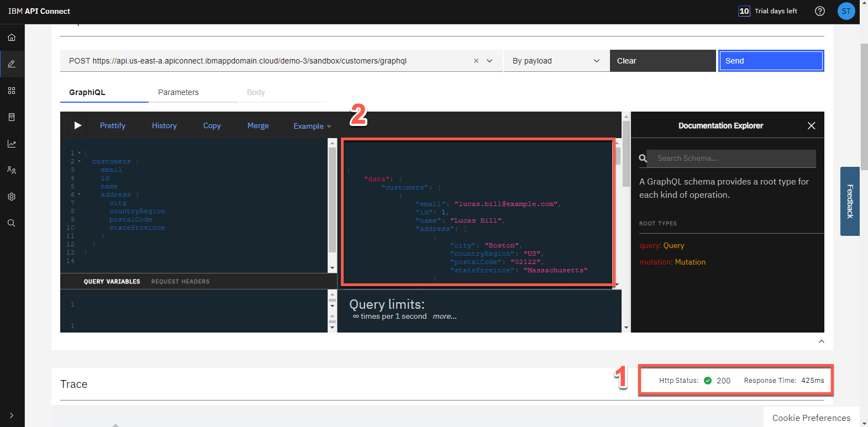
Task: Close the Documentation Explorer panel
Action: 811,126
